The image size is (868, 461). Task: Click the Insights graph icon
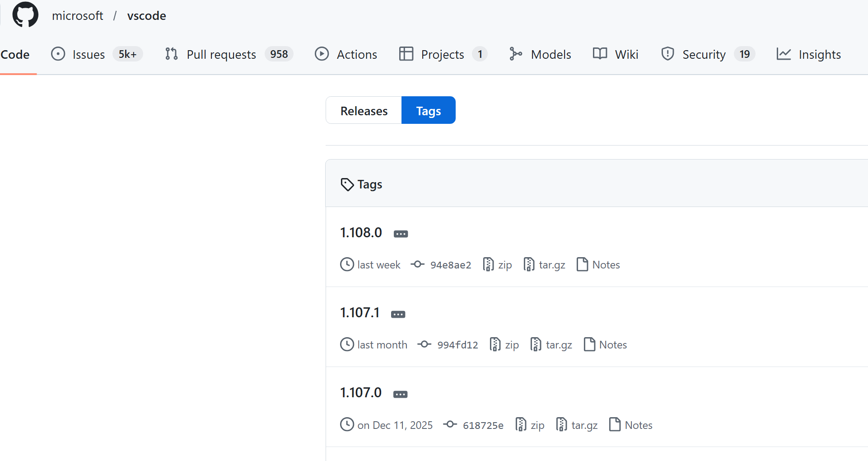[784, 54]
